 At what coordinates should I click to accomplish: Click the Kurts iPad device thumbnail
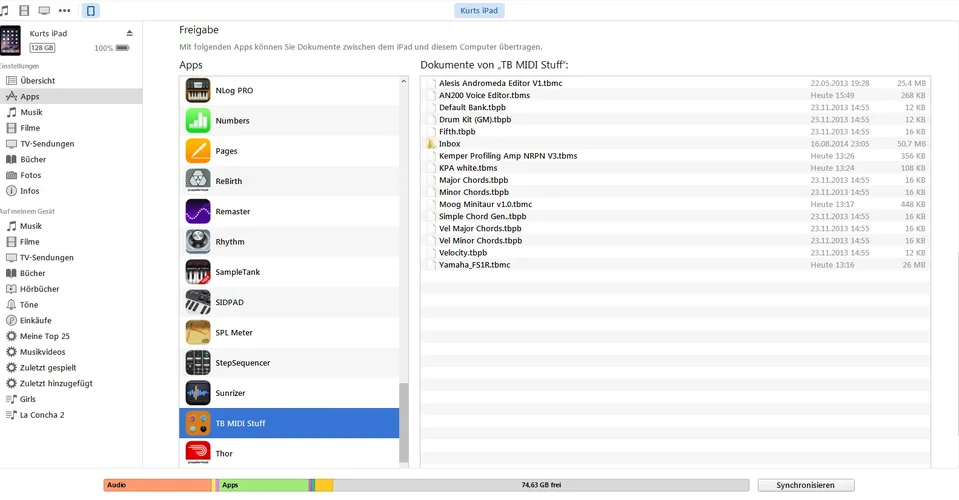pyautogui.click(x=10, y=40)
